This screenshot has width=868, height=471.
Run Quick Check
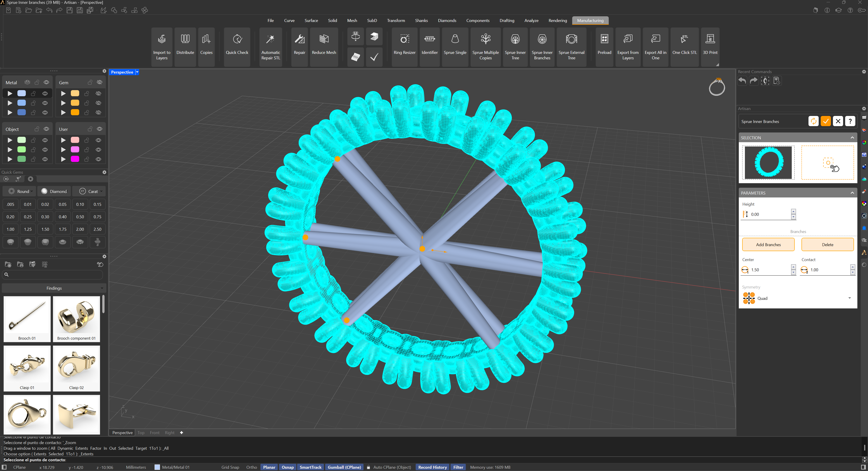click(x=237, y=47)
